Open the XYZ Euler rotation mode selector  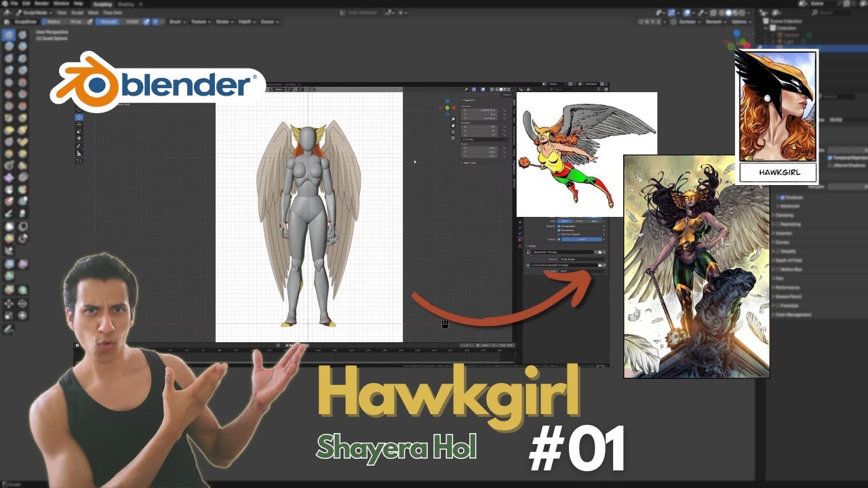coord(485,140)
